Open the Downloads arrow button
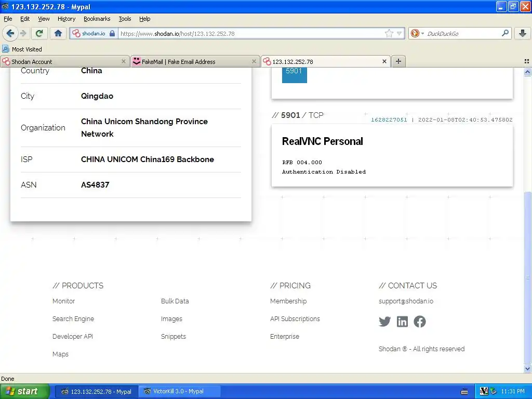Image resolution: width=532 pixels, height=399 pixels. (x=523, y=33)
